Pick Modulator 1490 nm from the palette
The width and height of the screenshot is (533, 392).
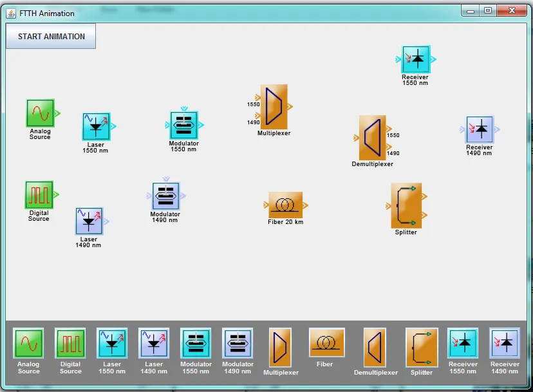click(x=238, y=343)
